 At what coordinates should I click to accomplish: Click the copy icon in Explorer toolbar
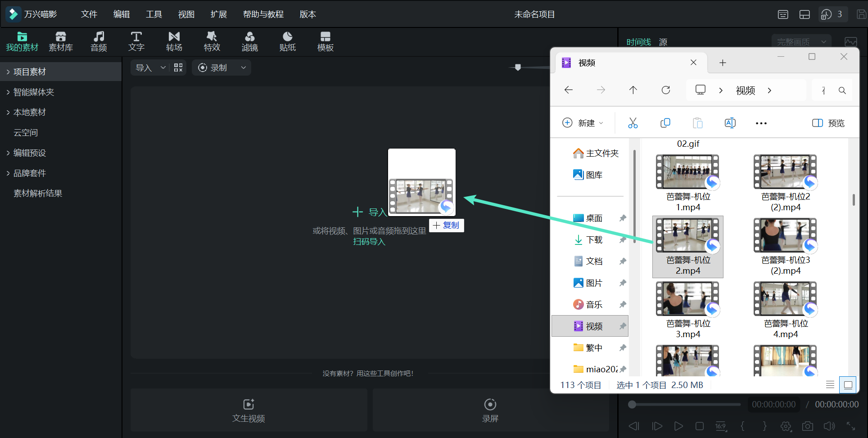tap(665, 123)
